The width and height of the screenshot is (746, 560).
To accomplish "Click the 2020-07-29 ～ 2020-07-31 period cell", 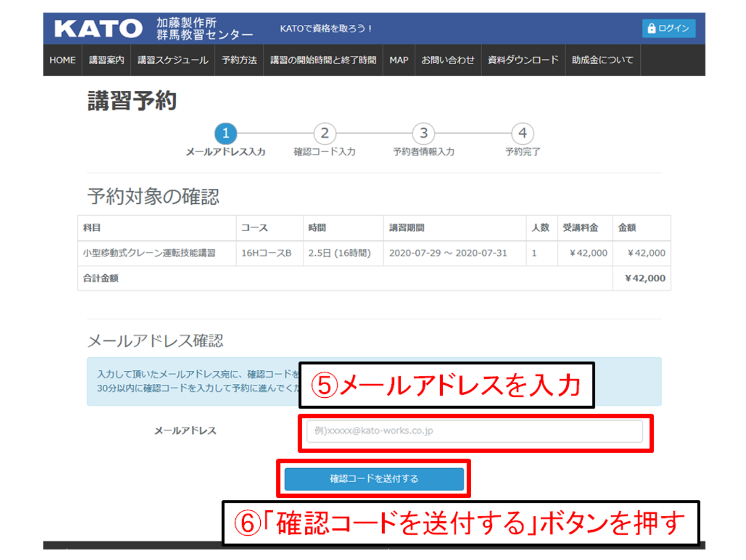I will pos(455,253).
